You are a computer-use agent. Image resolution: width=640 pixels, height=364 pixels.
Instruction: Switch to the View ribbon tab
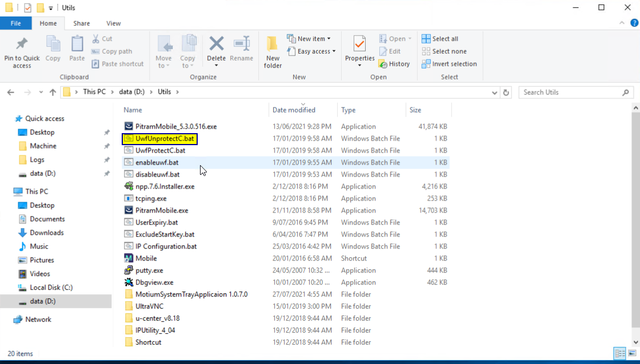[113, 23]
